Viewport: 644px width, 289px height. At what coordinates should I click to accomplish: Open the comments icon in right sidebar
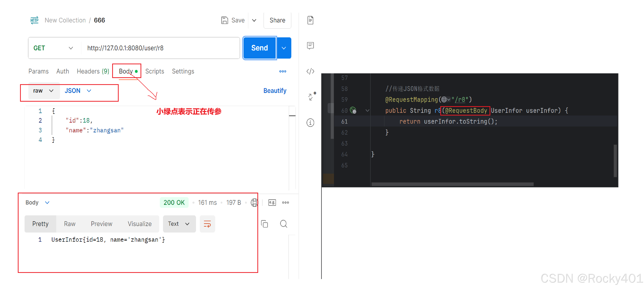point(310,46)
